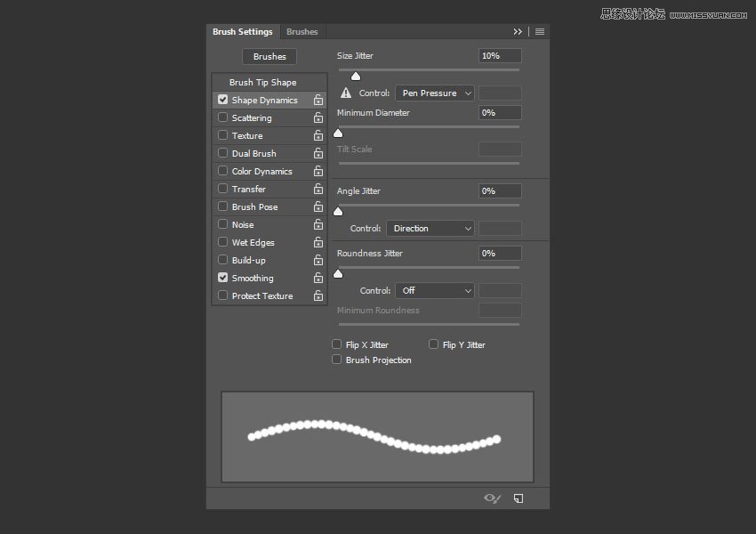The height and width of the screenshot is (534, 756).
Task: Click the Brushes button
Action: point(269,57)
